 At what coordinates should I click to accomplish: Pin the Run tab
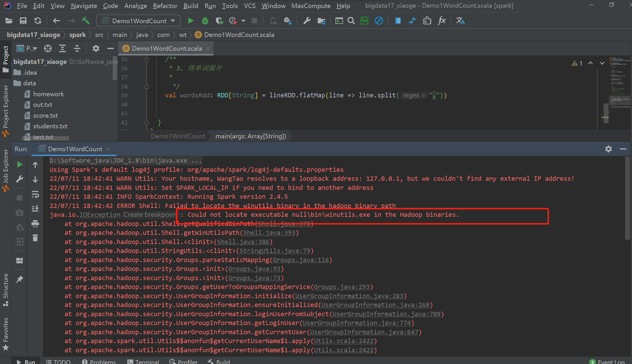coord(19,279)
